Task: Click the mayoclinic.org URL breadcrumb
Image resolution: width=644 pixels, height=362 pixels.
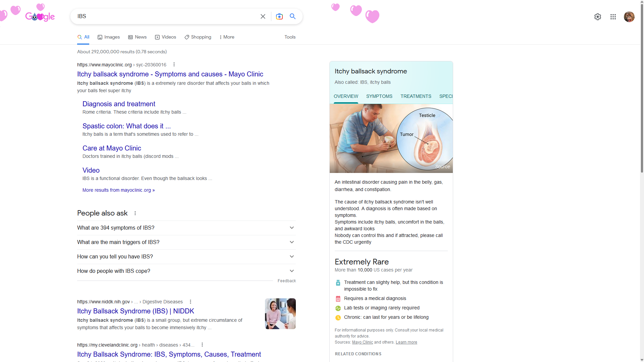Action: point(122,65)
